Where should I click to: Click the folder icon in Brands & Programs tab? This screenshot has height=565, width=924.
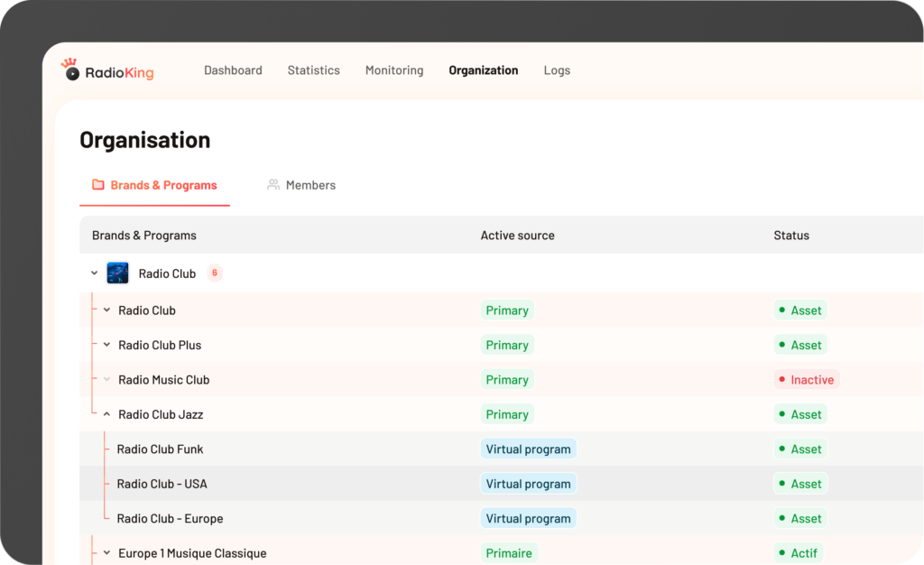pyautogui.click(x=98, y=185)
